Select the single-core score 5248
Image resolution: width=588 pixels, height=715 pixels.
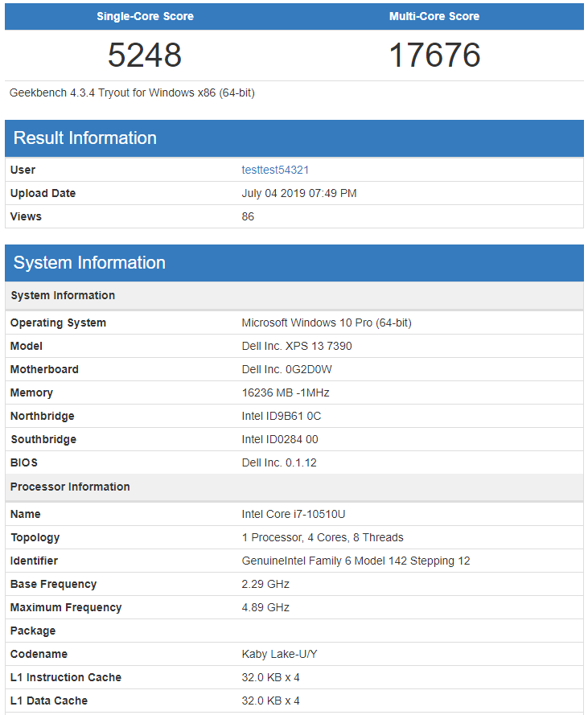(145, 55)
